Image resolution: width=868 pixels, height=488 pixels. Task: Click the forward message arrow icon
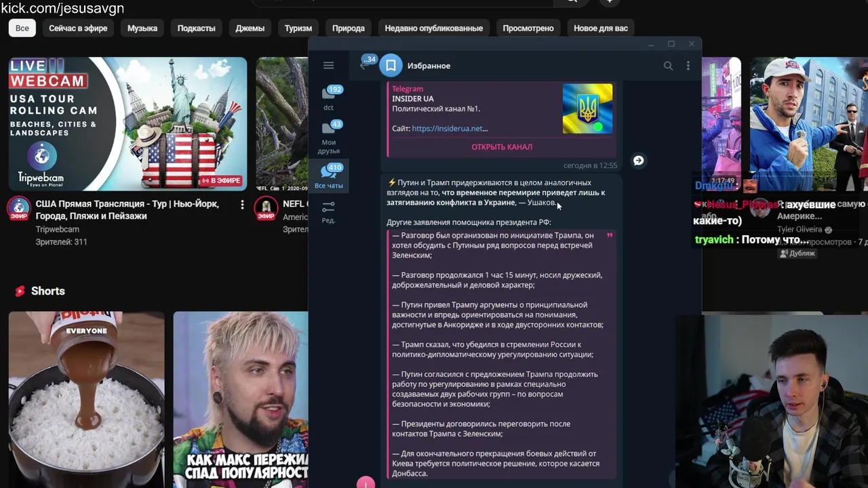coord(638,161)
